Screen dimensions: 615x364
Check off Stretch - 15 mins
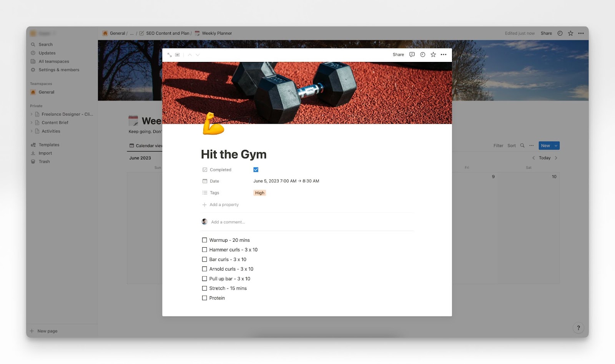[x=204, y=288]
